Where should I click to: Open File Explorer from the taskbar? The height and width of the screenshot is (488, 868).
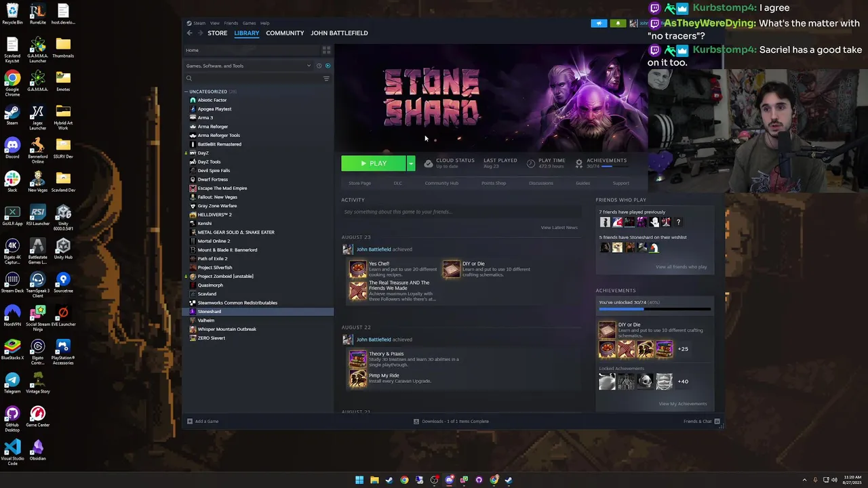point(374,480)
